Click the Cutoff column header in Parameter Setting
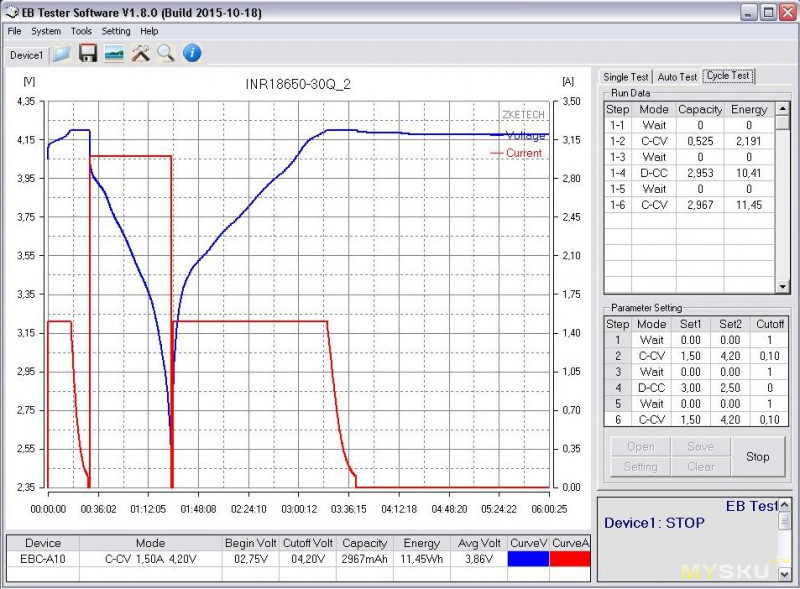800x589 pixels. click(770, 324)
